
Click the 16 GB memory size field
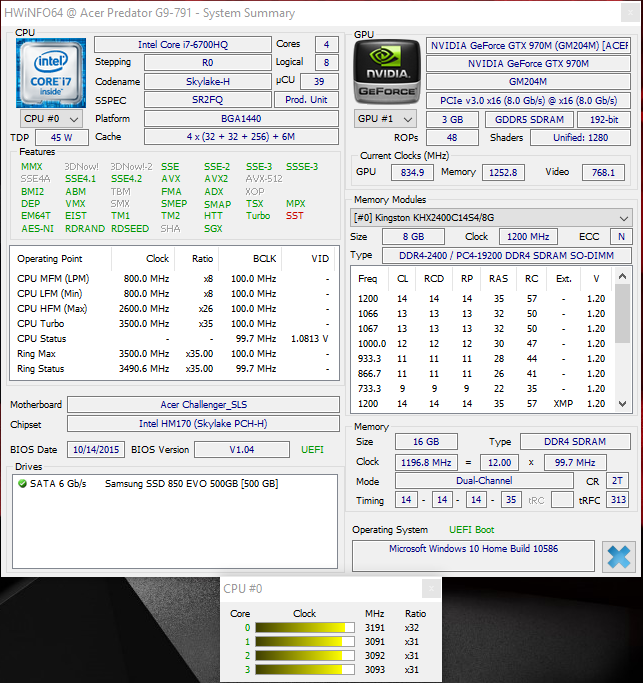[x=426, y=442]
